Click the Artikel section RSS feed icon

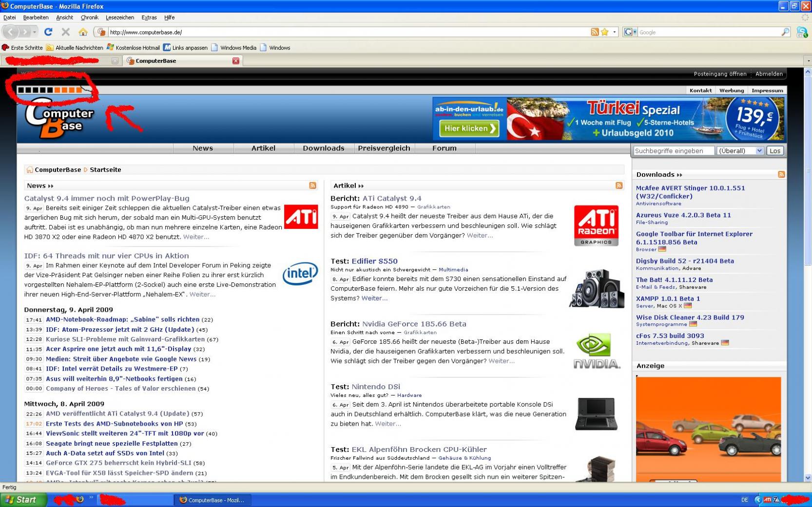(619, 186)
